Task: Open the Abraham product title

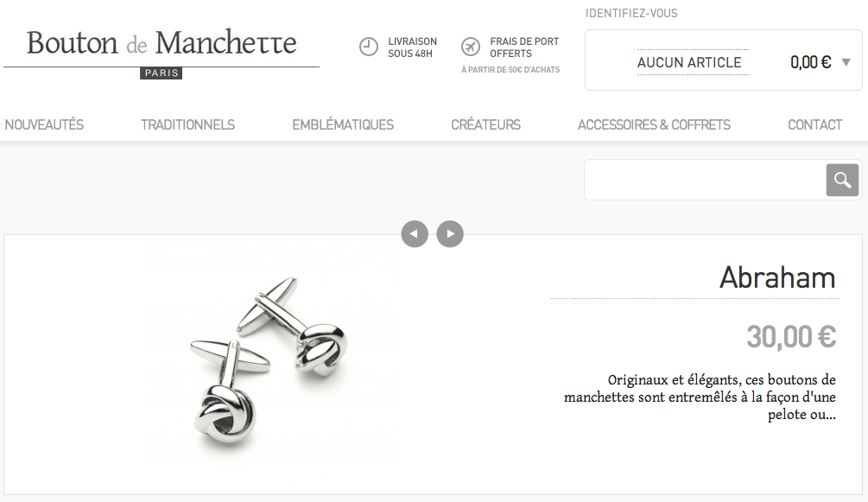Action: pyautogui.click(x=777, y=277)
